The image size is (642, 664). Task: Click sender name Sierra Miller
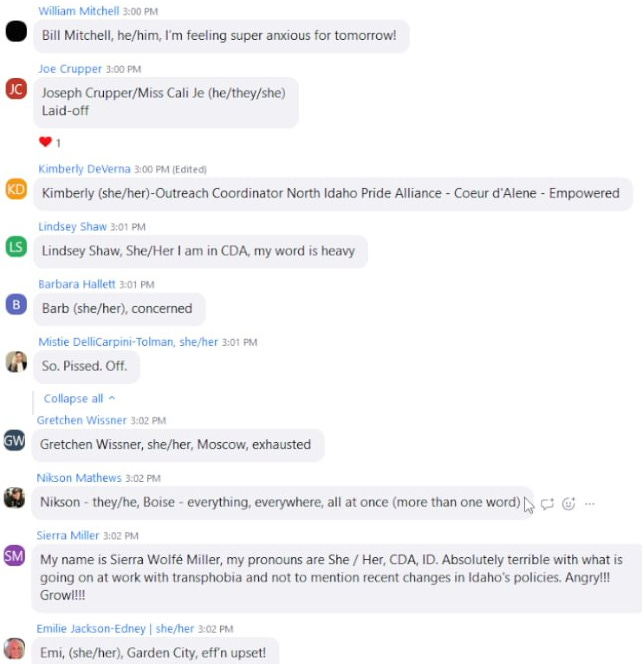click(x=68, y=535)
